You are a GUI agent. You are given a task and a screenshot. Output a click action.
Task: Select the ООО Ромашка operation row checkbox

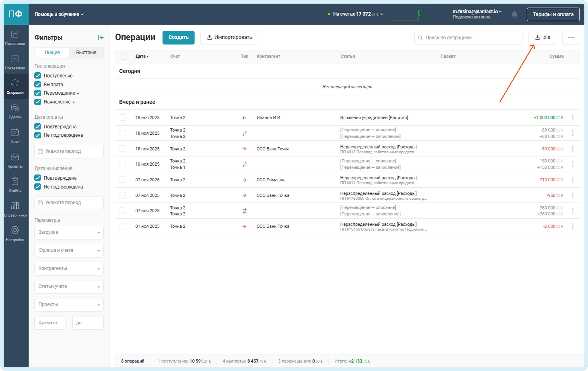(123, 180)
